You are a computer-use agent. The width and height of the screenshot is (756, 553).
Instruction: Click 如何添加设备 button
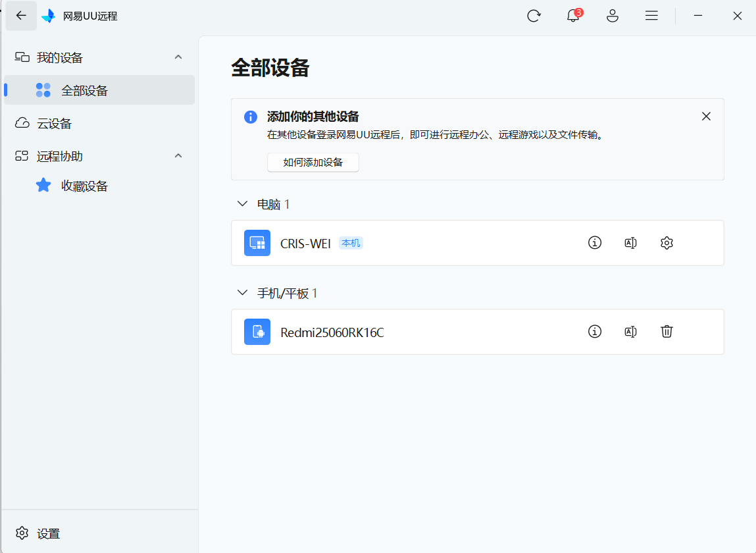(x=313, y=162)
